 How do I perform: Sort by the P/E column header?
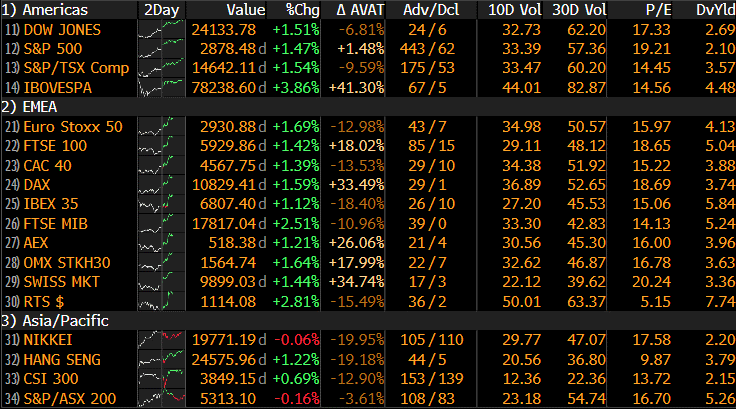658,10
